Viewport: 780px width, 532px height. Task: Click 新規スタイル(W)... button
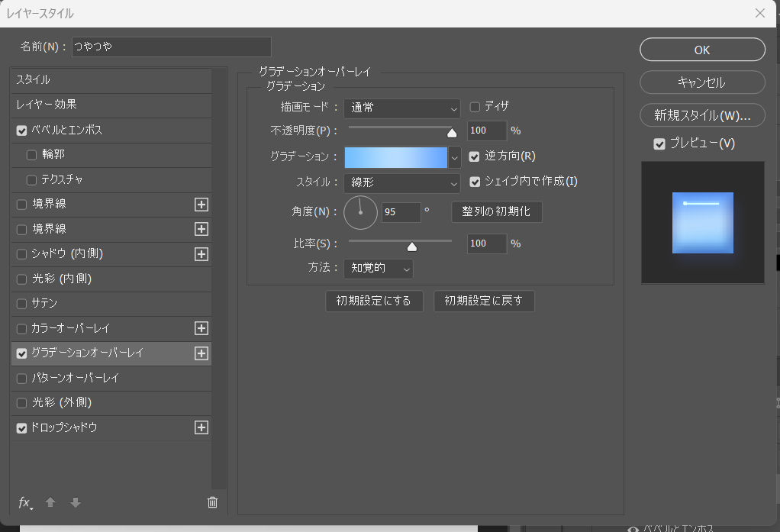pyautogui.click(x=702, y=115)
